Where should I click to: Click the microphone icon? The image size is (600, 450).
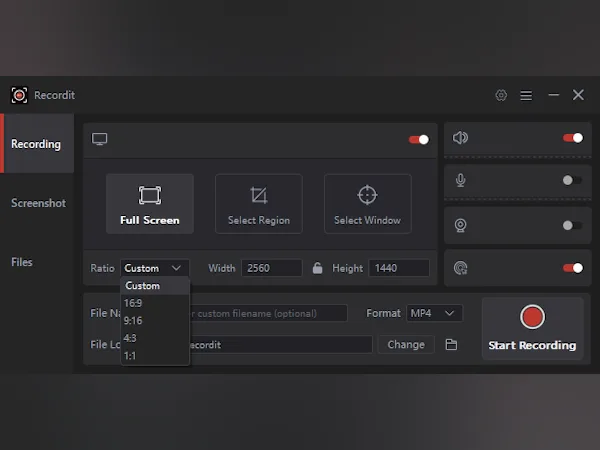tap(461, 180)
